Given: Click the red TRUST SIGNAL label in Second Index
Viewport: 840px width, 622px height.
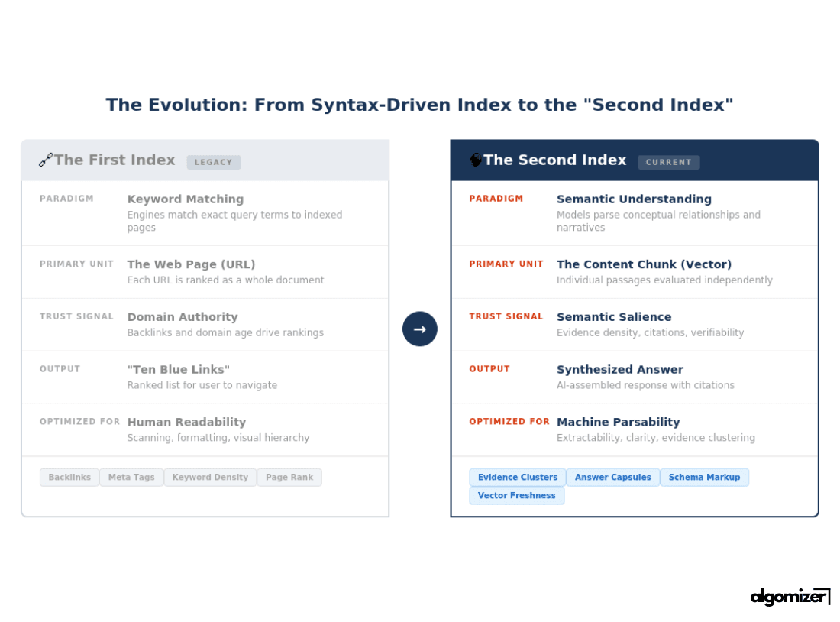Looking at the screenshot, I should [506, 316].
